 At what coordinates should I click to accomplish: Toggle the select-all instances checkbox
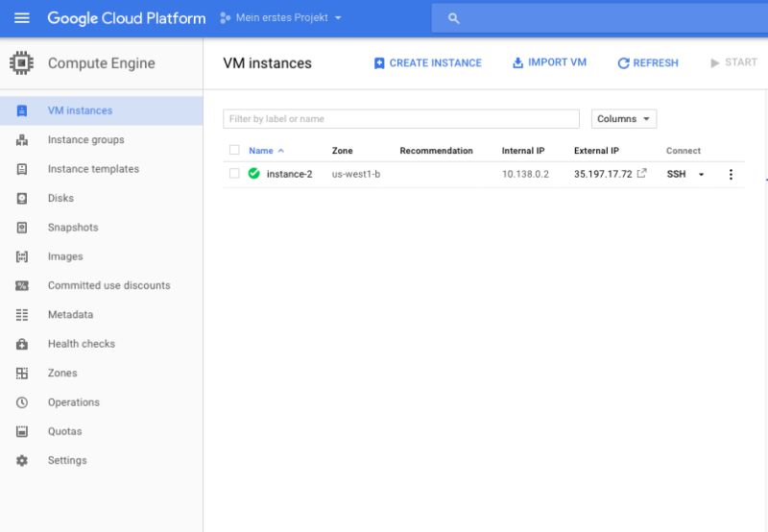[x=234, y=150]
